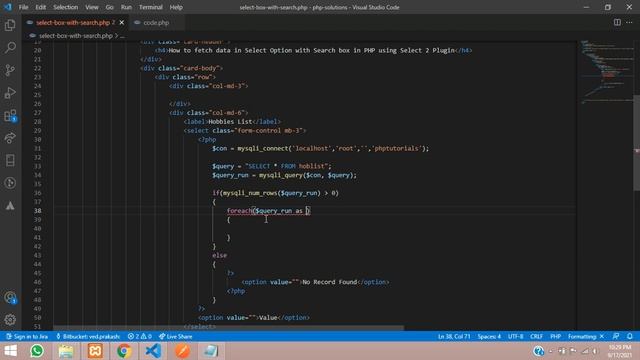Open the View menu

[x=91, y=7]
